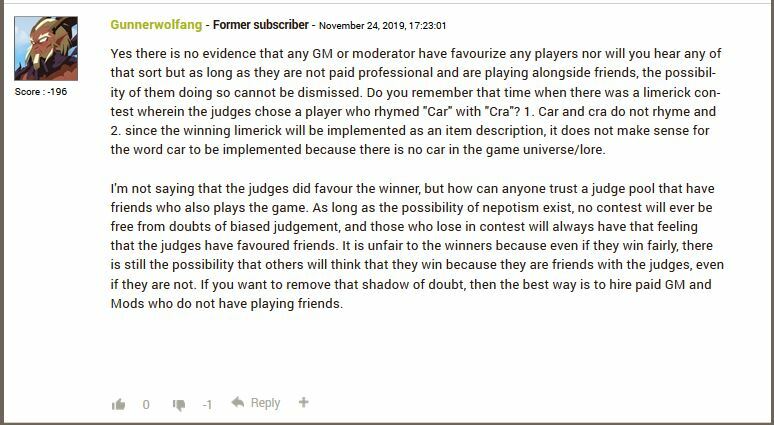
Task: Upvote the comment with the thumbs-up icon
Action: [119, 404]
